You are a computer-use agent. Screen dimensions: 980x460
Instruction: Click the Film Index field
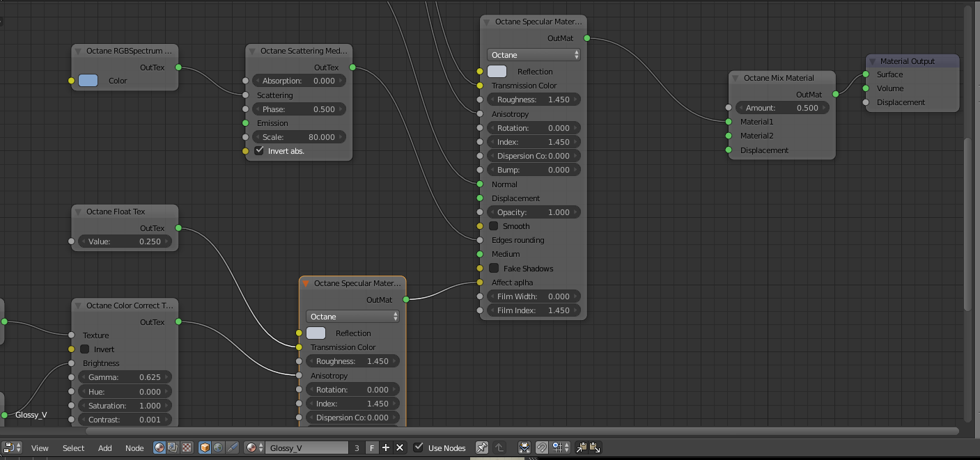pos(534,310)
